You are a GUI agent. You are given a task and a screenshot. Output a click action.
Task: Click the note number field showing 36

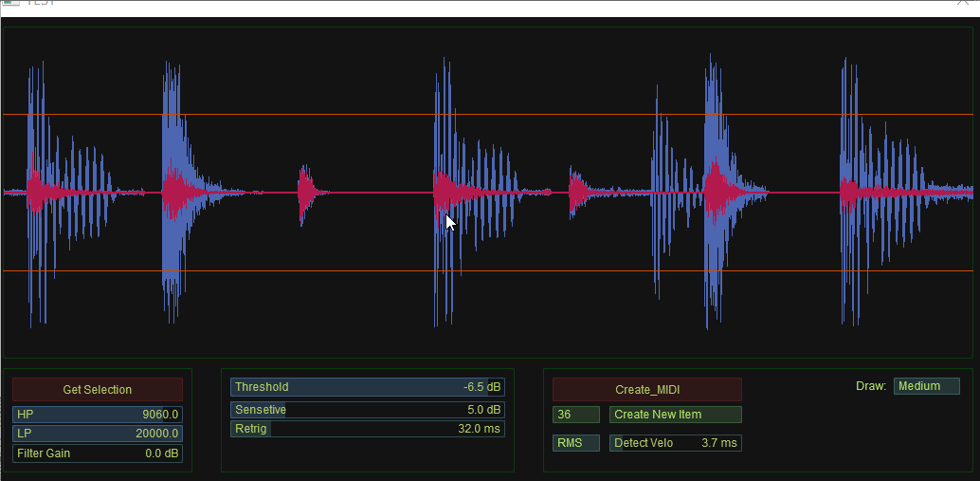[x=575, y=414]
